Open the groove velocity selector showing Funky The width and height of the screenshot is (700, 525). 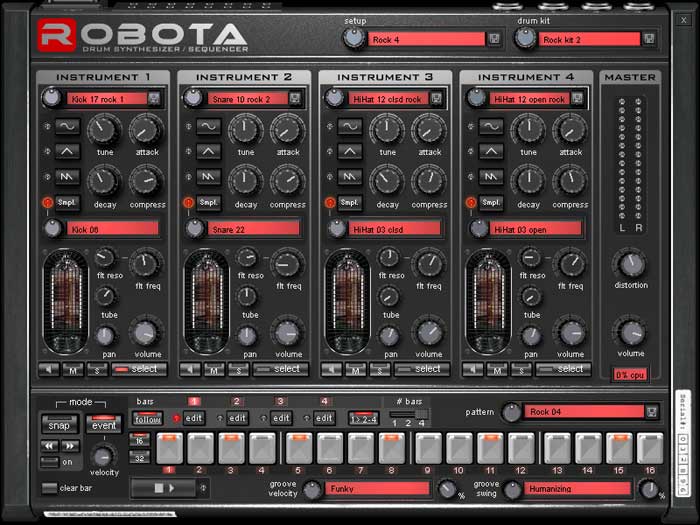pos(378,488)
